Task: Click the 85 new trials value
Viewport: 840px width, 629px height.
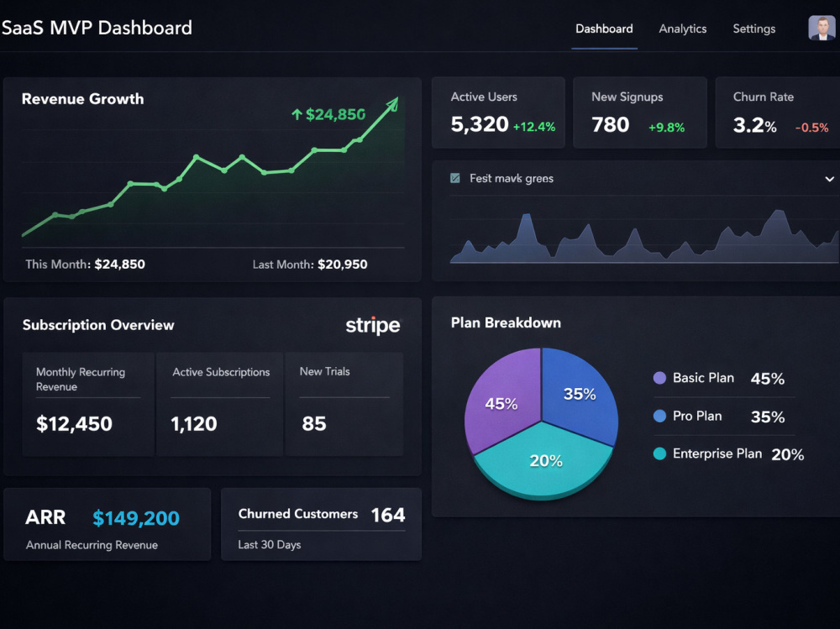Action: pos(314,424)
